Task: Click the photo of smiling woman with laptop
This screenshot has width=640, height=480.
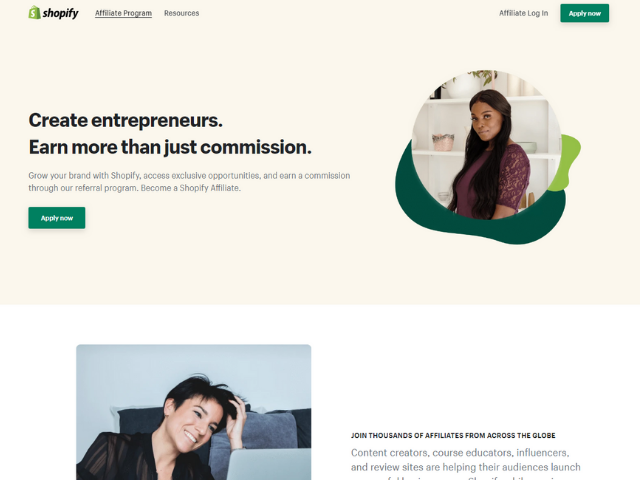Action: click(x=193, y=412)
